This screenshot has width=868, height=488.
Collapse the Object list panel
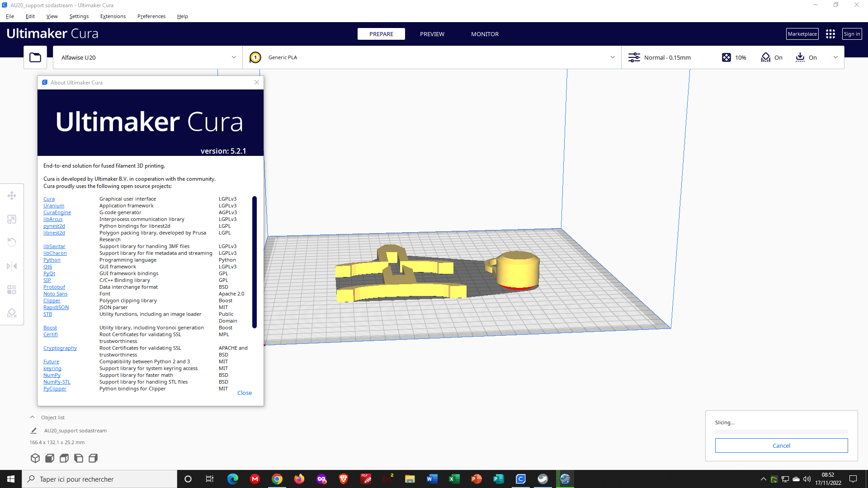point(32,417)
